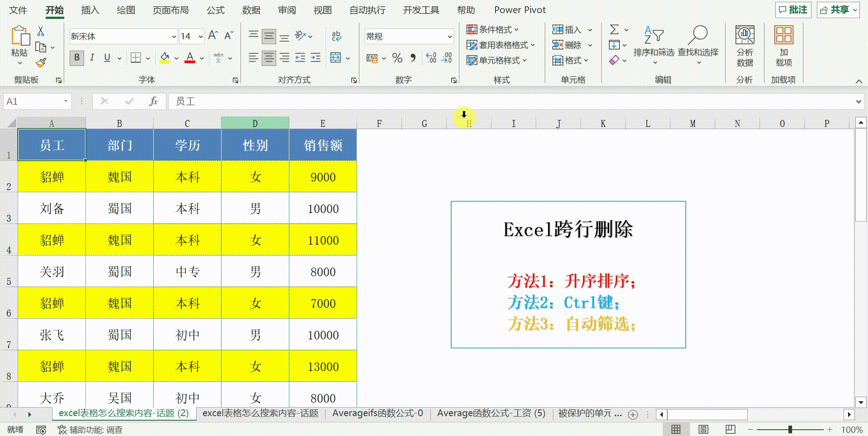Click the Insert Function fx button

pos(153,101)
